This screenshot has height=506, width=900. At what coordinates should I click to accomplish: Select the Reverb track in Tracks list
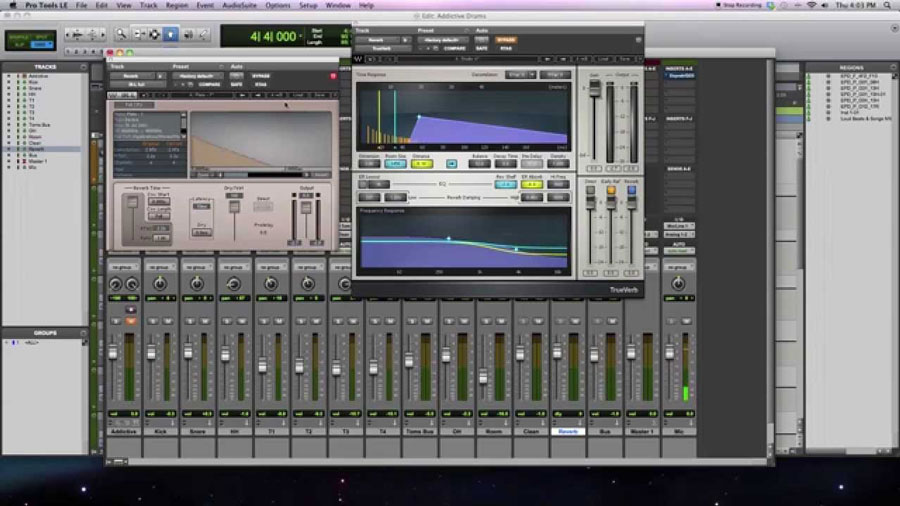point(36,149)
